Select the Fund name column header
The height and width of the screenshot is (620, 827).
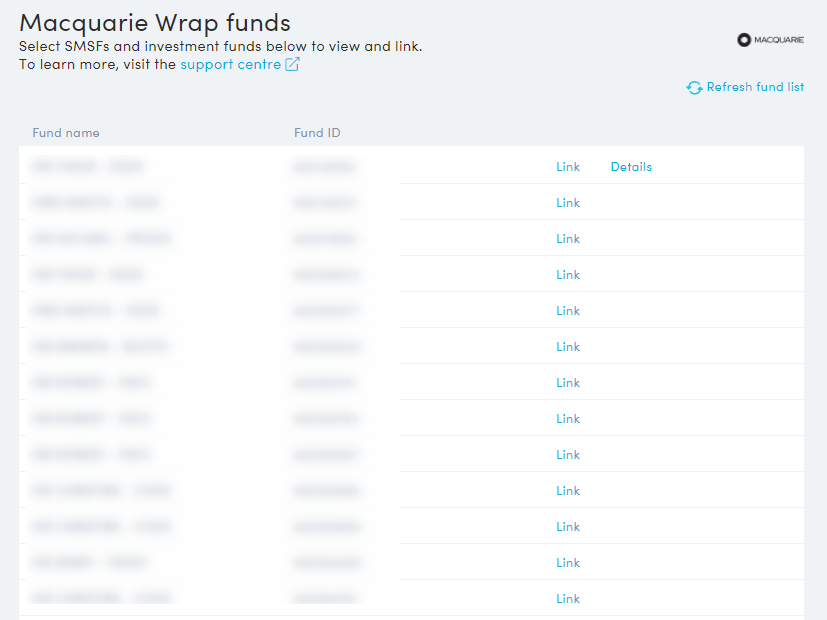pos(66,133)
